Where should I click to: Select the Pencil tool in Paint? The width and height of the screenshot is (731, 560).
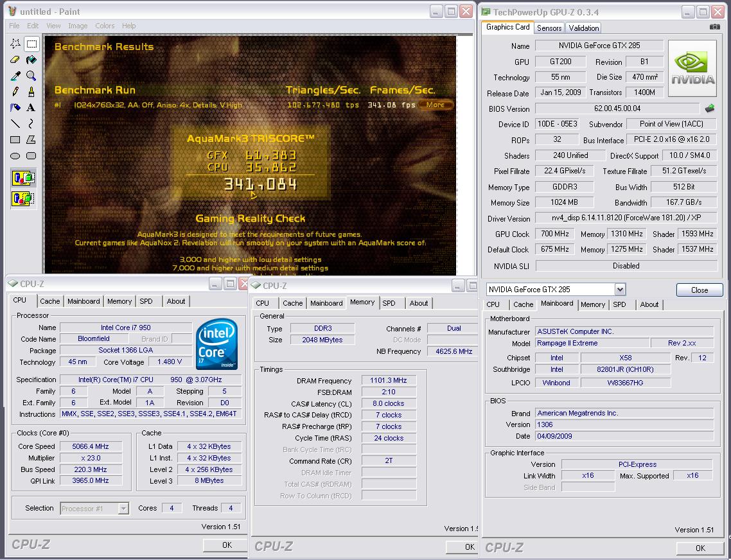click(x=15, y=91)
